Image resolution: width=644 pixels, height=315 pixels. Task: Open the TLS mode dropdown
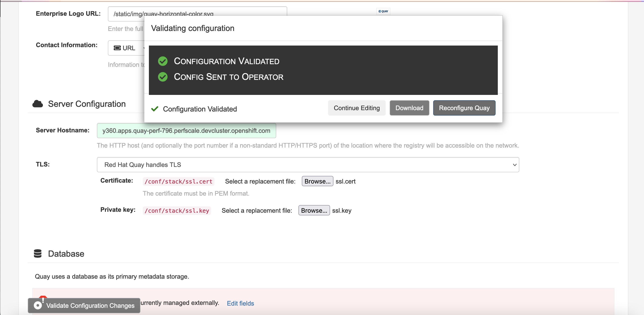coord(308,165)
